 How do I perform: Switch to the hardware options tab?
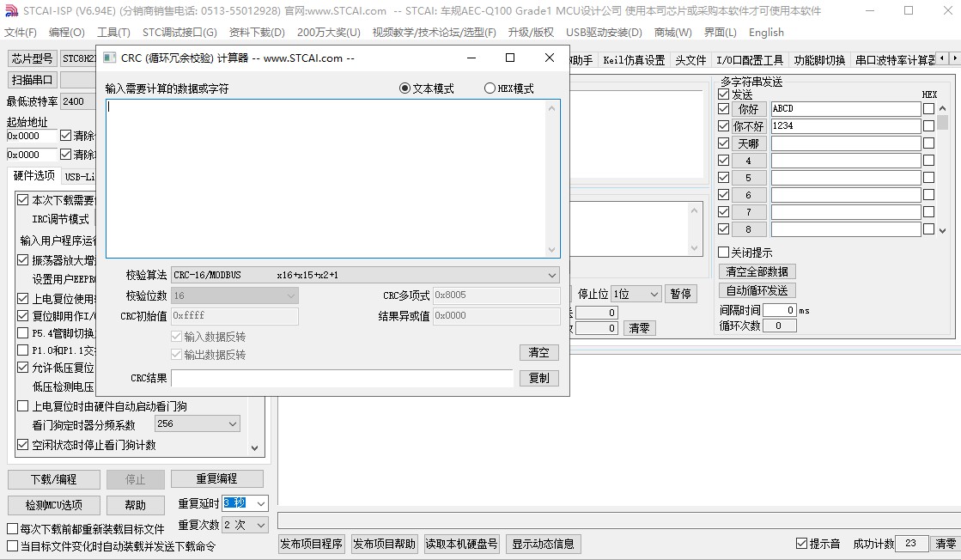pos(34,176)
